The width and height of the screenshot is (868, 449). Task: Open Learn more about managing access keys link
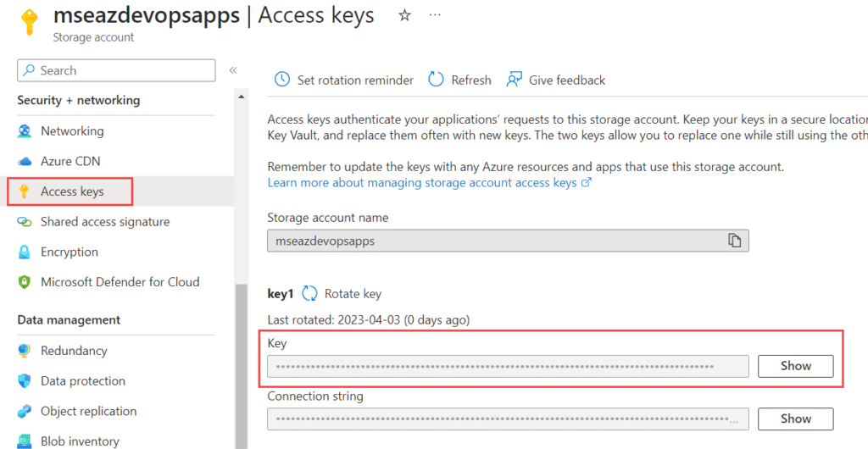coord(430,182)
